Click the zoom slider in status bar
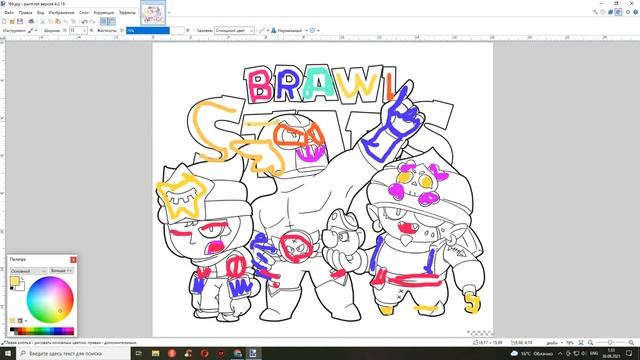The image size is (640, 360). click(x=611, y=342)
